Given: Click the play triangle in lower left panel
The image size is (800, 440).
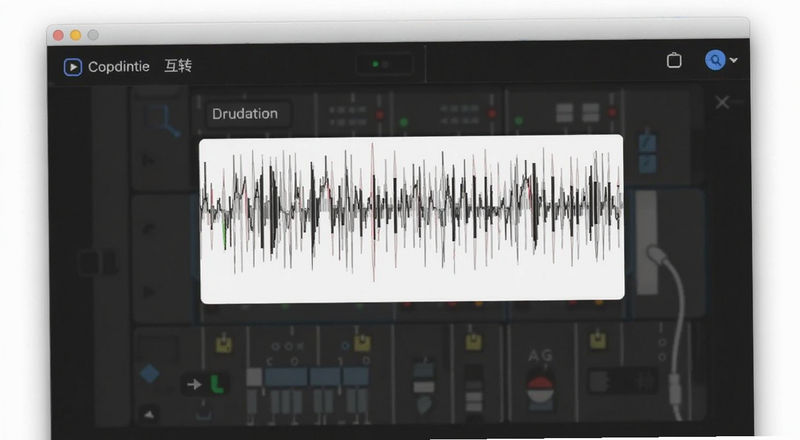Looking at the screenshot, I should click(149, 292).
